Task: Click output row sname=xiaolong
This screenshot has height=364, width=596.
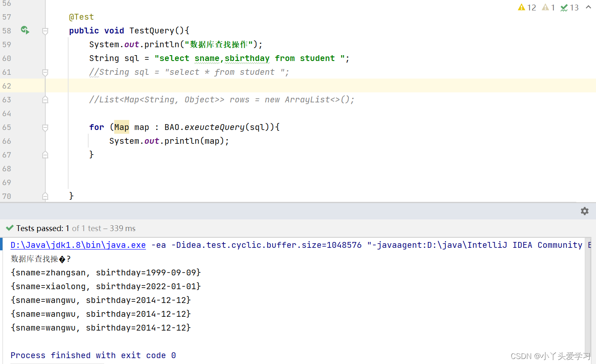Action: point(106,286)
